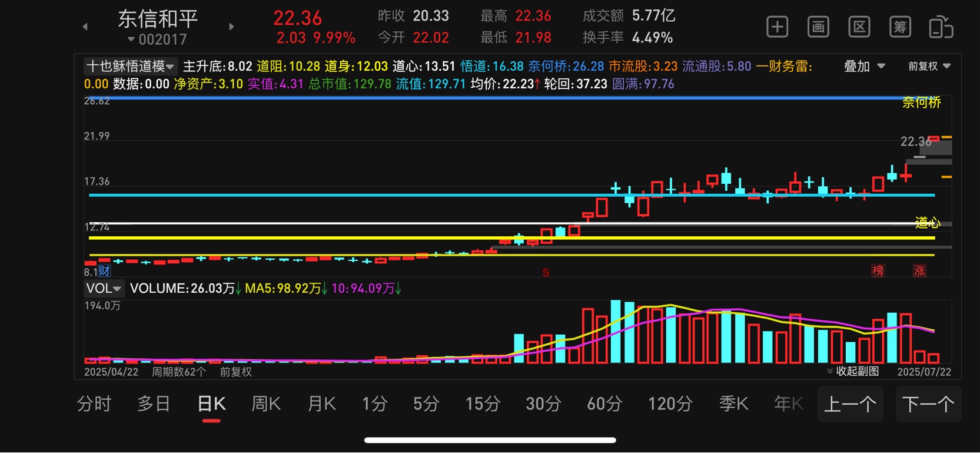Open 十也稣悟道模 indicator dropdown
The image size is (980, 453).
point(130,66)
